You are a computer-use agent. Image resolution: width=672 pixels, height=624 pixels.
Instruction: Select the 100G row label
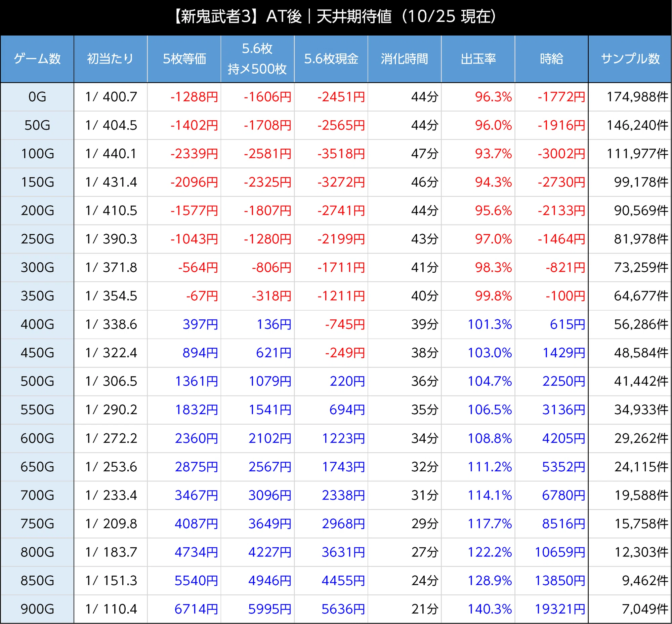(x=37, y=154)
